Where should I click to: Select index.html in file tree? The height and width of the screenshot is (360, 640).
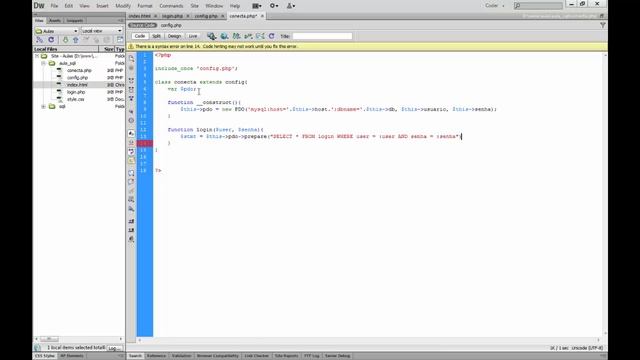pos(77,85)
